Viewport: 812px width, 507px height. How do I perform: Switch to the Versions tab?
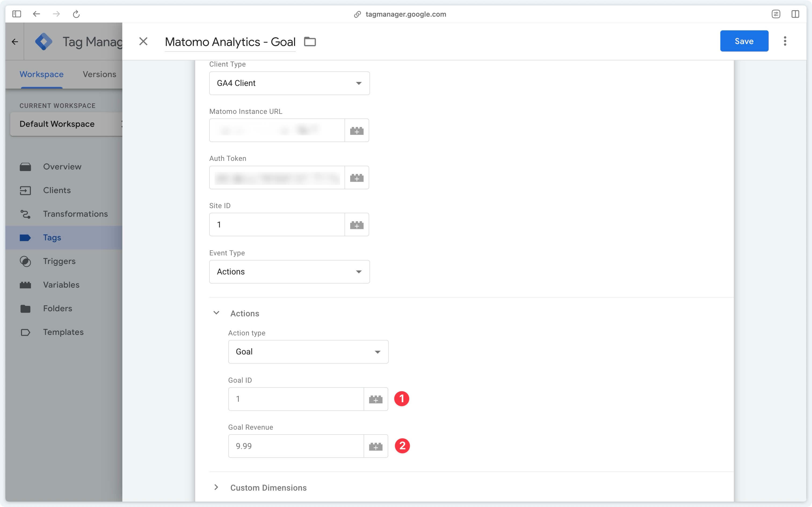pos(100,74)
